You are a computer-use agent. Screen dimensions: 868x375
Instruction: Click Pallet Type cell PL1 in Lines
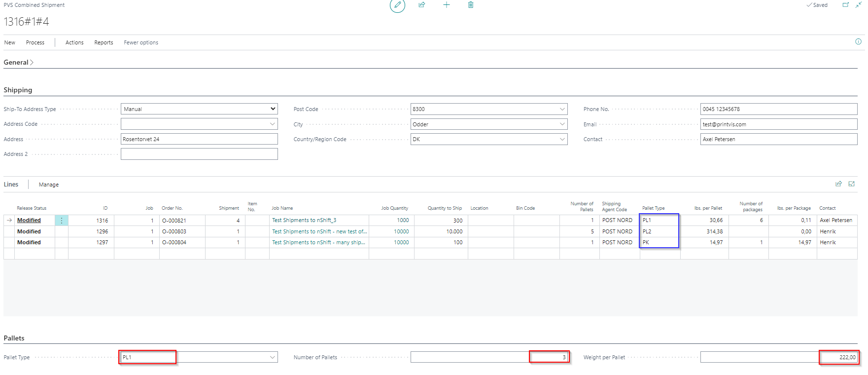click(x=660, y=221)
